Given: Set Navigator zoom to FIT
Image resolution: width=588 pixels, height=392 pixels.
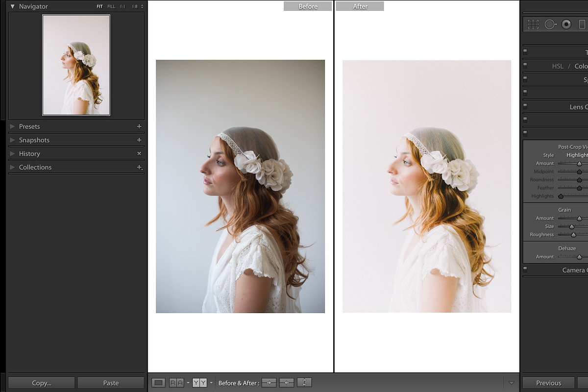Looking at the screenshot, I should (x=99, y=6).
